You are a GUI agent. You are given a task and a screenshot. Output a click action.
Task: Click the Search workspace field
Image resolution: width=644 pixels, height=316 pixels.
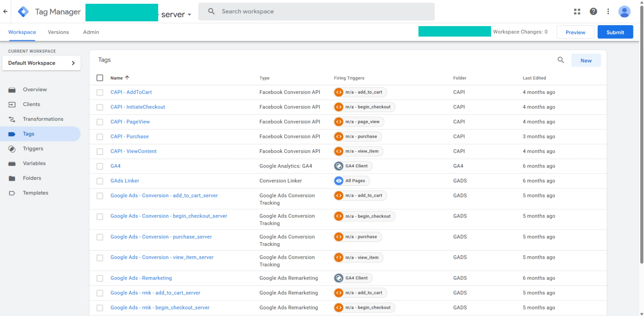pos(316,12)
